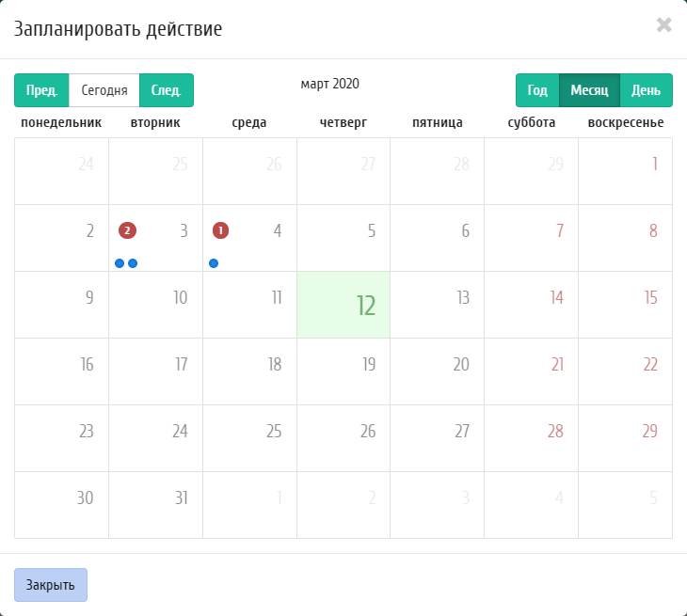Click the март 2020 month title
This screenshot has height=616, width=687.
pos(330,84)
